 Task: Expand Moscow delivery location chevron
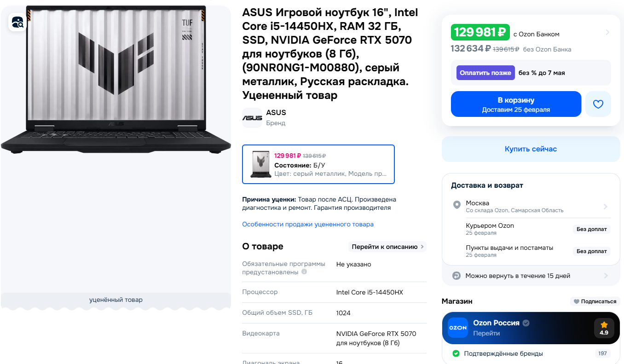[606, 207]
